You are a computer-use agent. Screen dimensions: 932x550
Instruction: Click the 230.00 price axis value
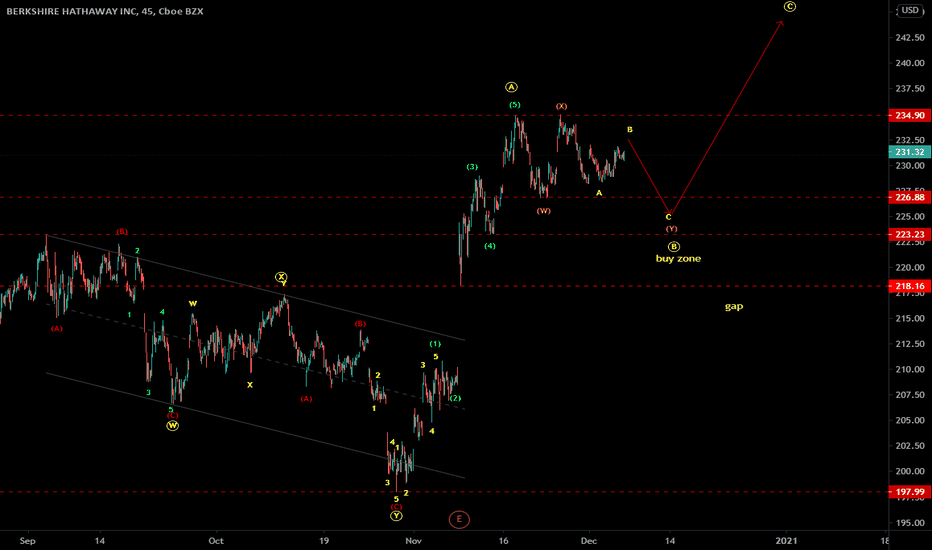(910, 166)
